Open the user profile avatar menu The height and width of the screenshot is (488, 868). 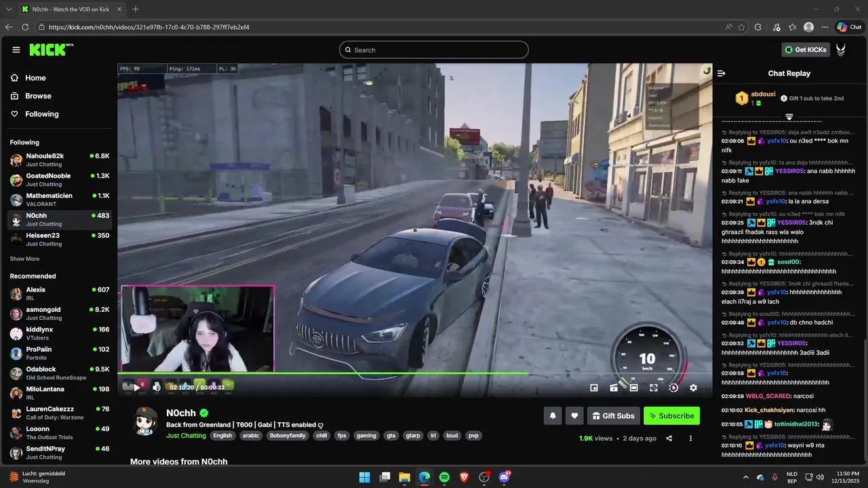point(841,49)
